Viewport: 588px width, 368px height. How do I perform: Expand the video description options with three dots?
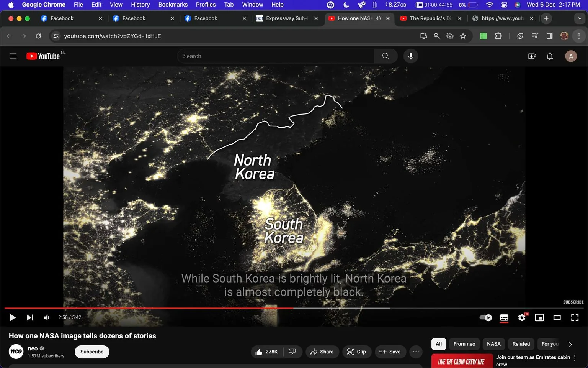point(416,352)
